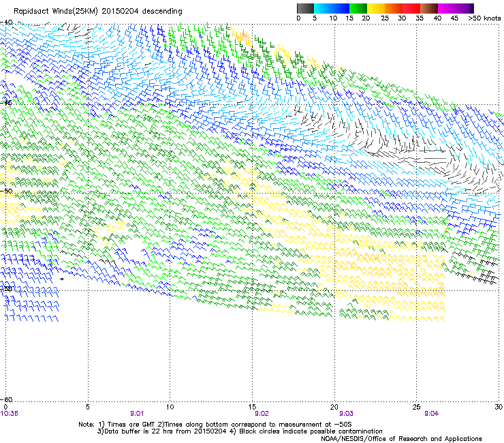Click the '9:03' pass time label

coord(346,414)
